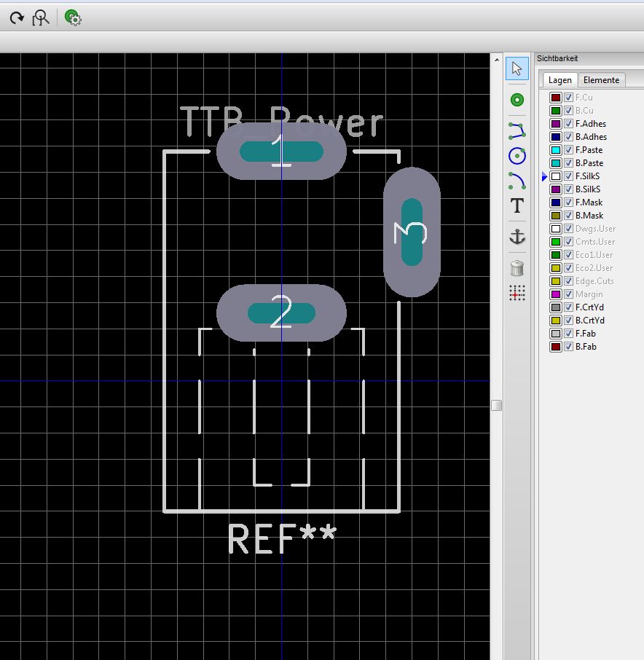Select the draw circle tool
644x660 pixels.
coord(517,156)
